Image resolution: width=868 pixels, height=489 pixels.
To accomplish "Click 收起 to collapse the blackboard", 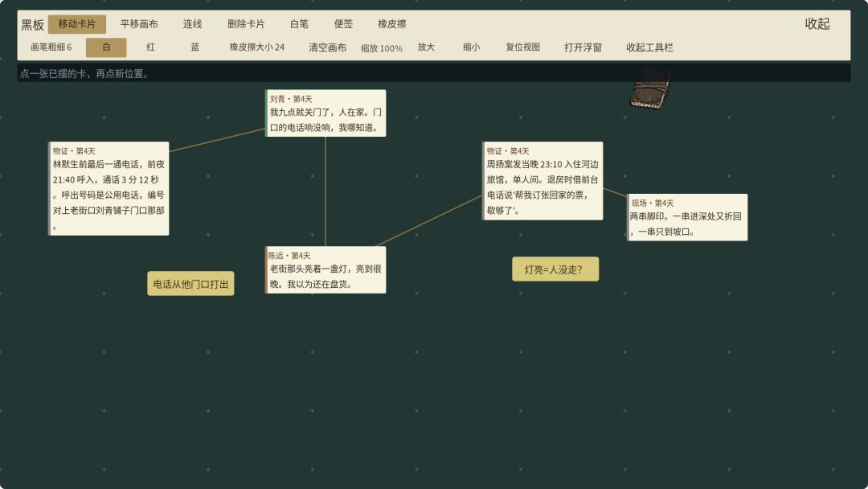I will [817, 24].
